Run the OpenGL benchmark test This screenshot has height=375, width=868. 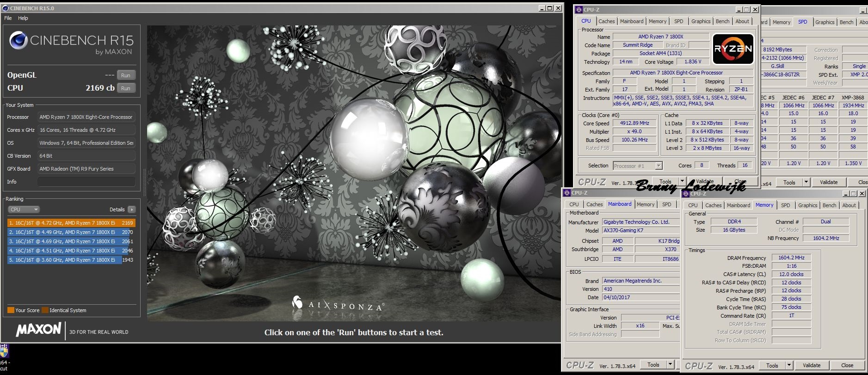[126, 75]
